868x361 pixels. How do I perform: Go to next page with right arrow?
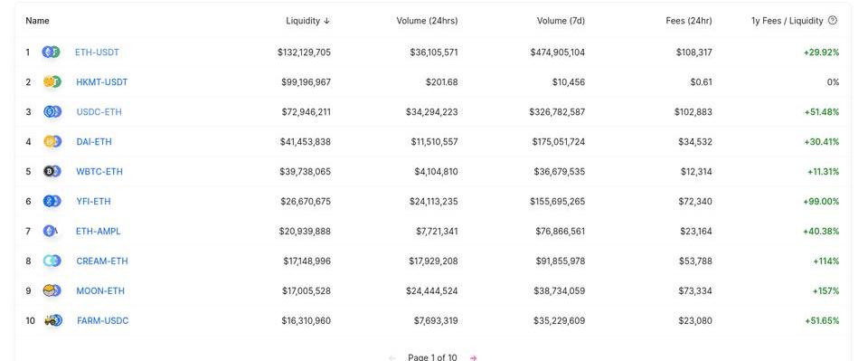click(x=473, y=357)
